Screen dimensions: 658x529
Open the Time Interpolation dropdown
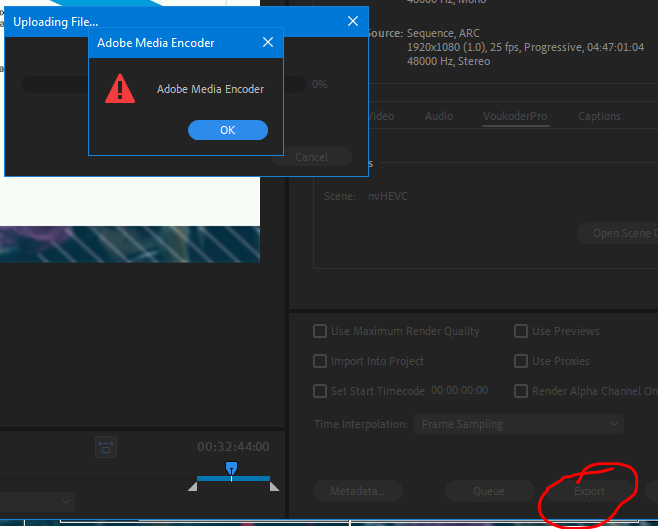tap(518, 424)
